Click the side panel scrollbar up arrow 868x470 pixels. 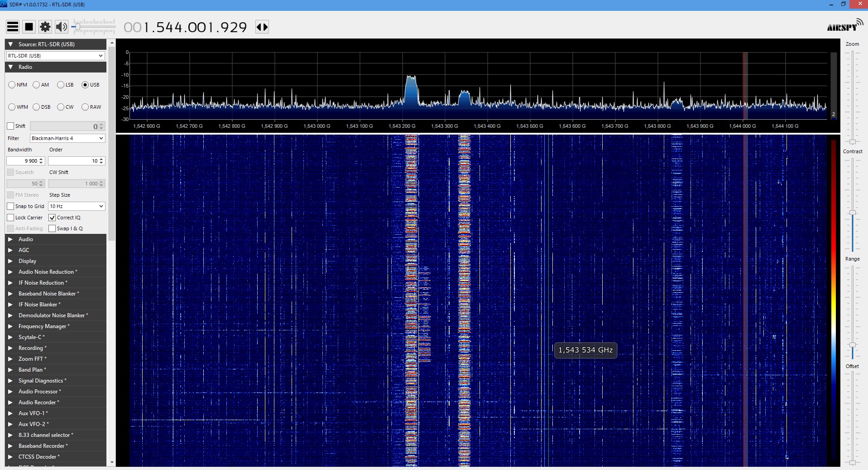(x=112, y=43)
